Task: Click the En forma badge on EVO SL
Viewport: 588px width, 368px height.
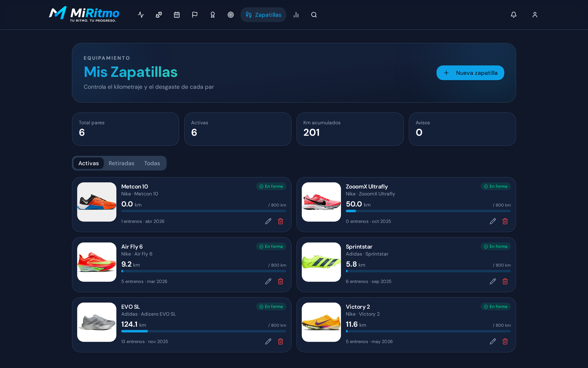Action: 271,307
